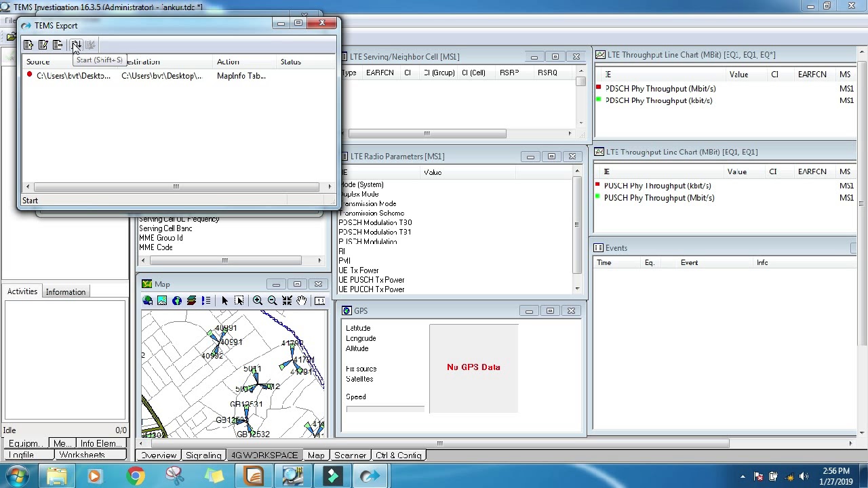868x488 pixels.
Task: Open Windows Media Player from the taskbar
Action: click(95, 476)
